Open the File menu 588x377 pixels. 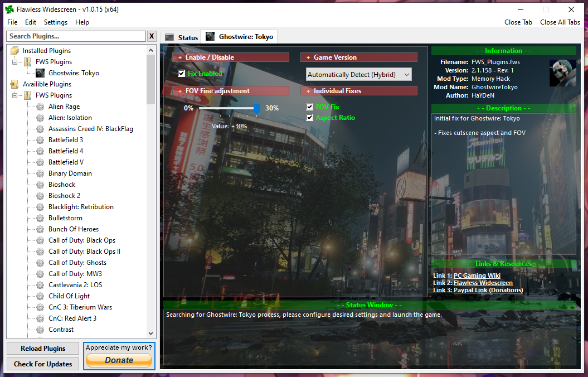(12, 22)
